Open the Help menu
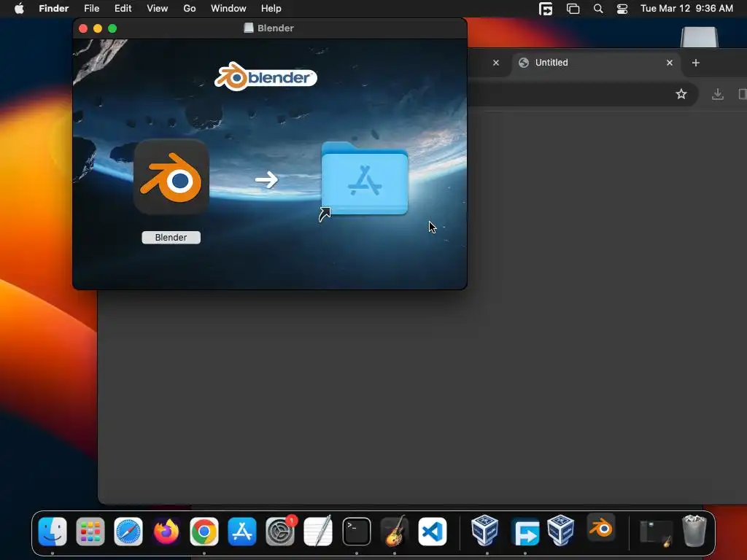This screenshot has width=747, height=560. tap(271, 9)
